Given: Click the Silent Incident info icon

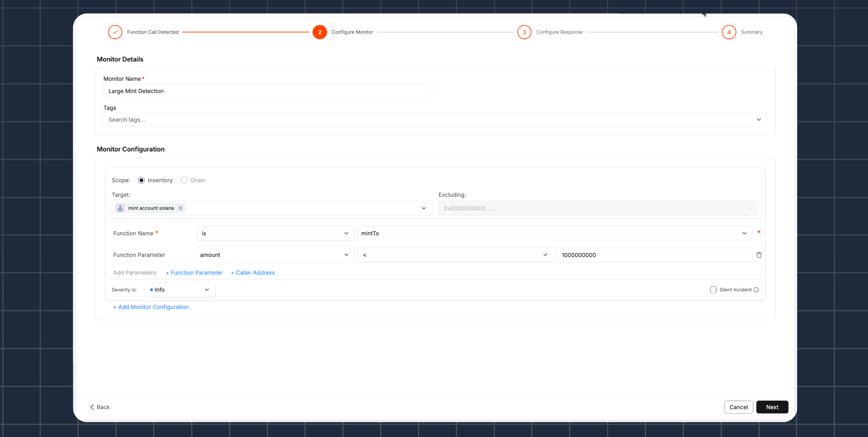Looking at the screenshot, I should tap(756, 290).
